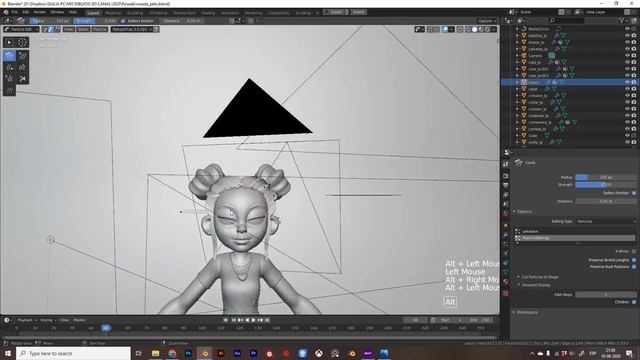Image resolution: width=640 pixels, height=360 pixels.
Task: Select the Comb particle tool
Action: pyautogui.click(x=9, y=55)
